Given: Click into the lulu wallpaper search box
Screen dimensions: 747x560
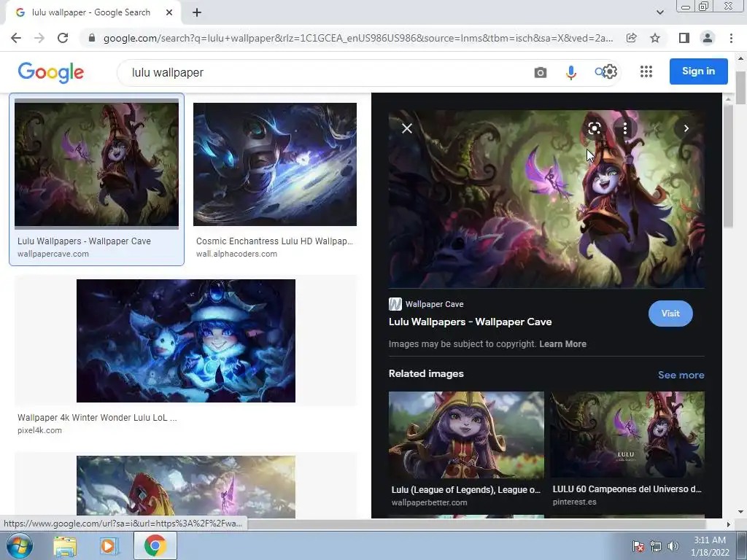Looking at the screenshot, I should pos(324,72).
